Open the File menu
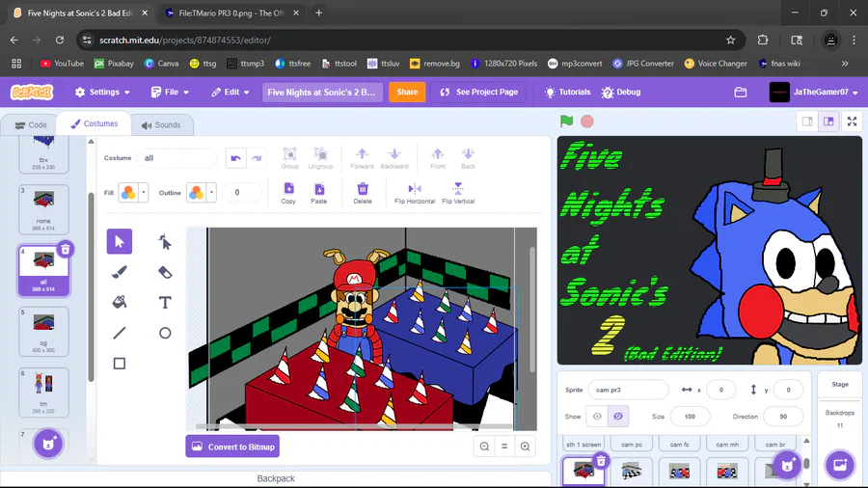Screen dimensions: 868x488 click(170, 93)
